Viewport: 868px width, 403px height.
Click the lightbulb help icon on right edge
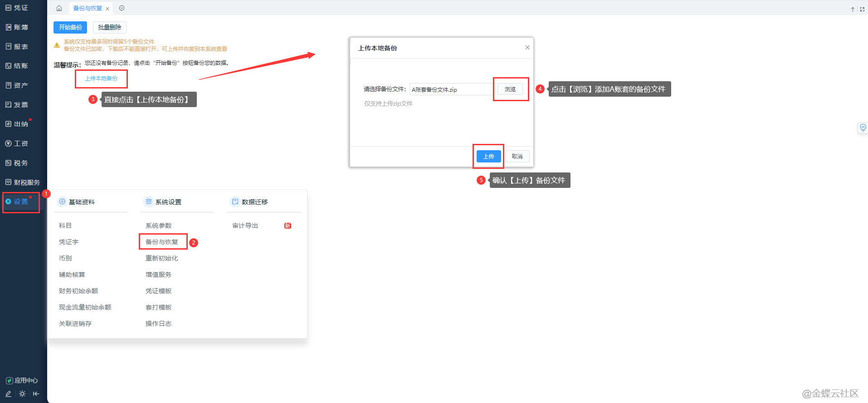coord(863,128)
